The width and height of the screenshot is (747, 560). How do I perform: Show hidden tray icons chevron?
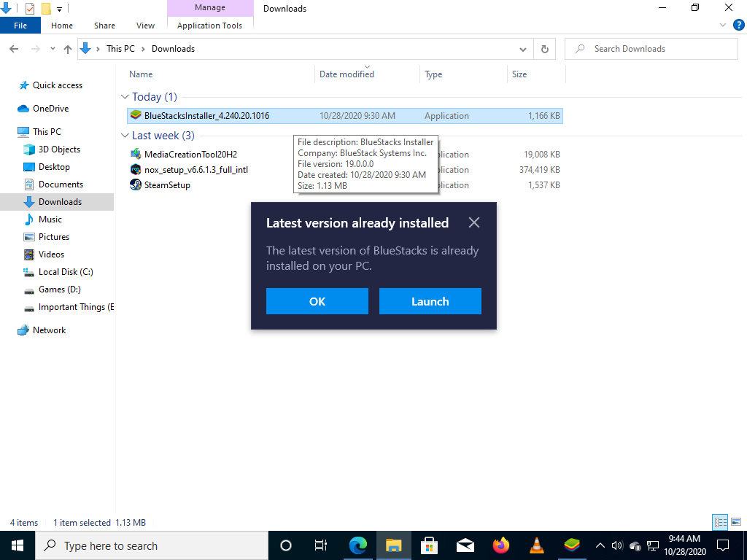[600, 545]
